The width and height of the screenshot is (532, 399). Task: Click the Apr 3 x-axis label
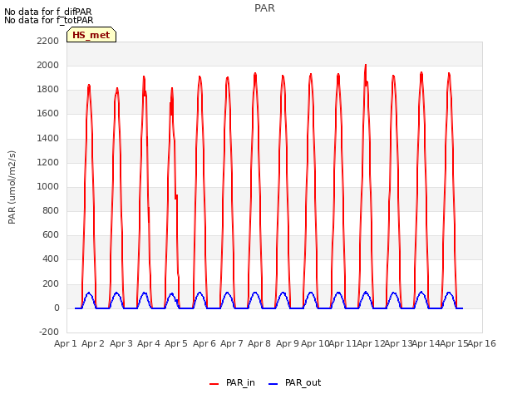coord(121,343)
